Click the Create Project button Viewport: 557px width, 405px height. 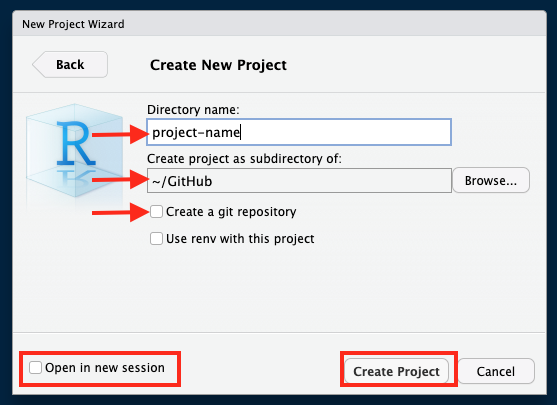pyautogui.click(x=396, y=371)
